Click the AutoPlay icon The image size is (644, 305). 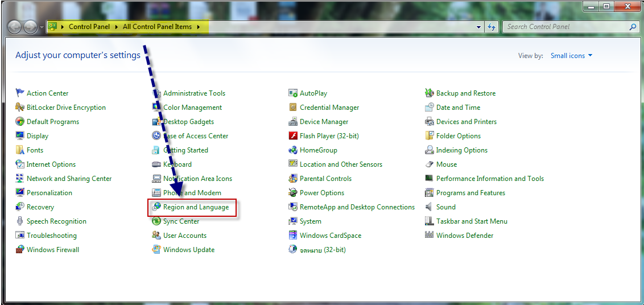[x=293, y=93]
